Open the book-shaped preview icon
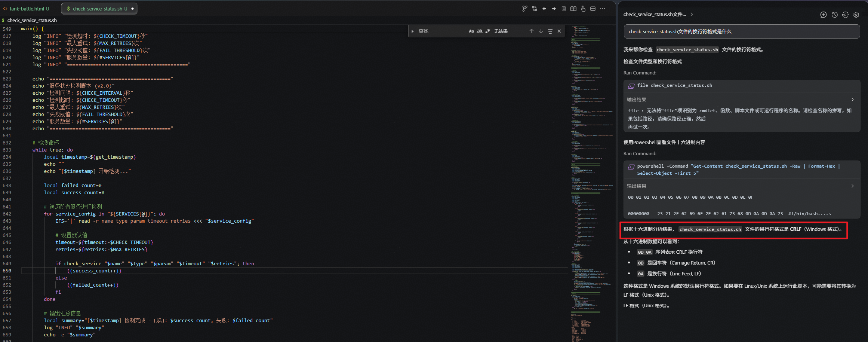Image resolution: width=868 pixels, height=342 pixels. [573, 9]
